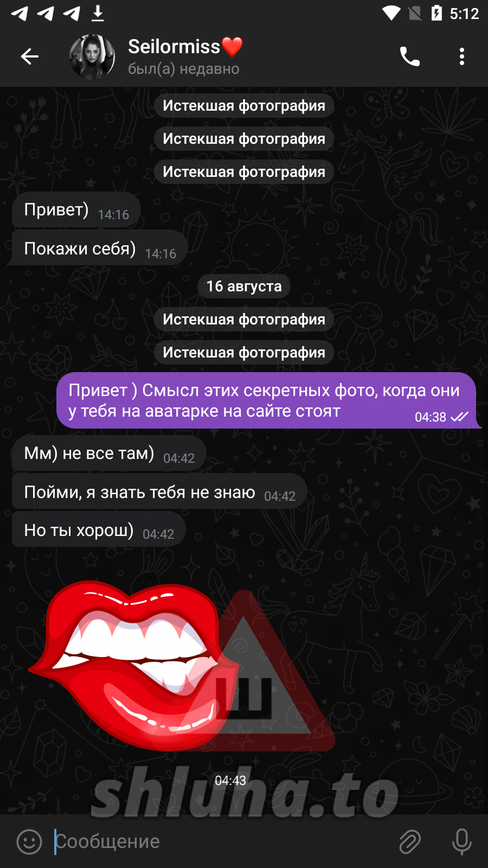Select the Привет) message from 14:16
Screen dimensions: 488x868
[76, 210]
